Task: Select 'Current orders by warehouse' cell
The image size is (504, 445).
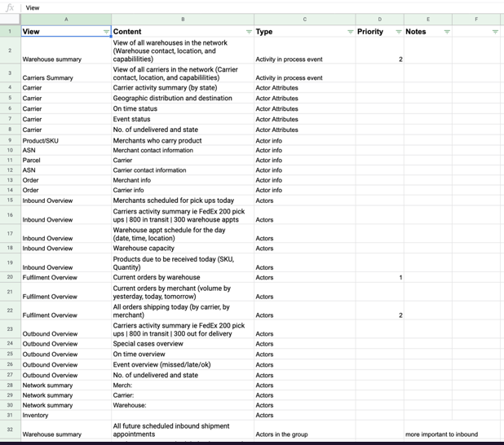Action: (183, 277)
